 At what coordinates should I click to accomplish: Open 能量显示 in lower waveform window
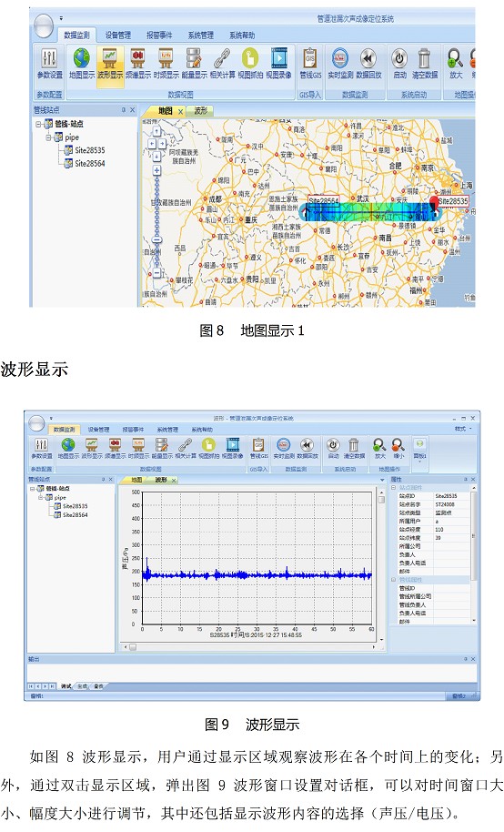pyautogui.click(x=162, y=449)
